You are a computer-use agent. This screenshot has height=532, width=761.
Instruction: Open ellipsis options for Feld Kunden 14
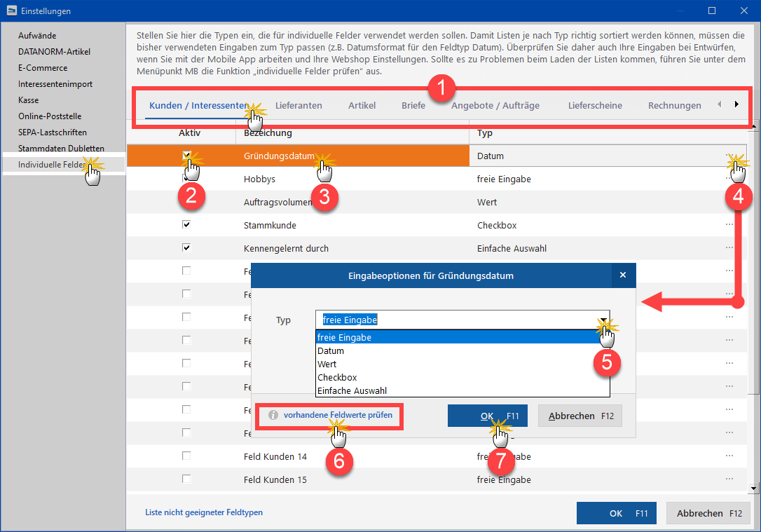point(729,456)
